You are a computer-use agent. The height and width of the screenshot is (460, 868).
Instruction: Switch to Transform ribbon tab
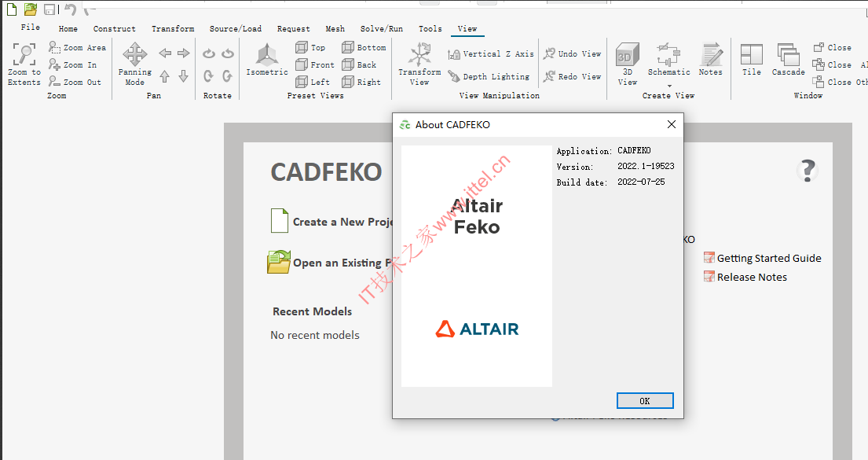tap(174, 29)
